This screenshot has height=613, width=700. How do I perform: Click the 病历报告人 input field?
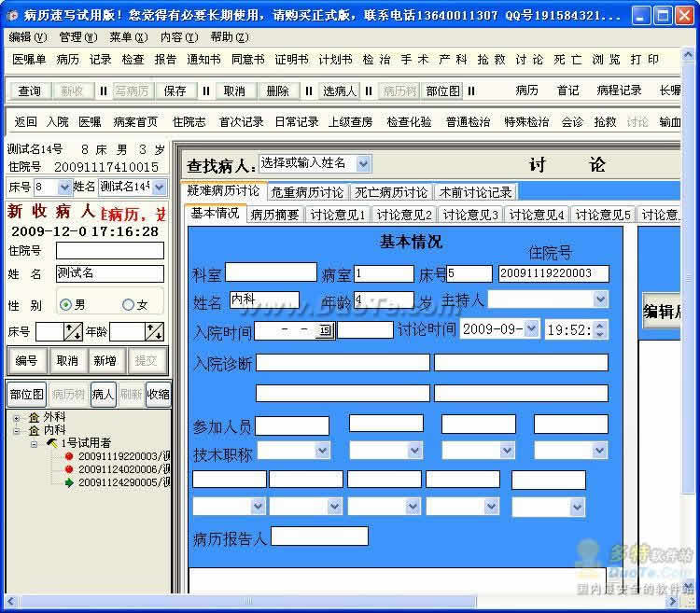[x=319, y=536]
